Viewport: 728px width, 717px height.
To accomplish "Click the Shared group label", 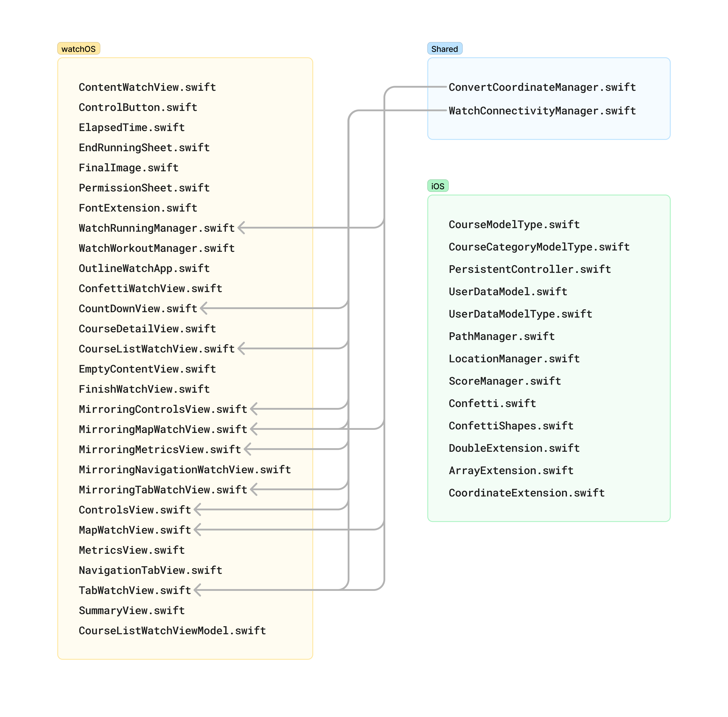I will 444,49.
